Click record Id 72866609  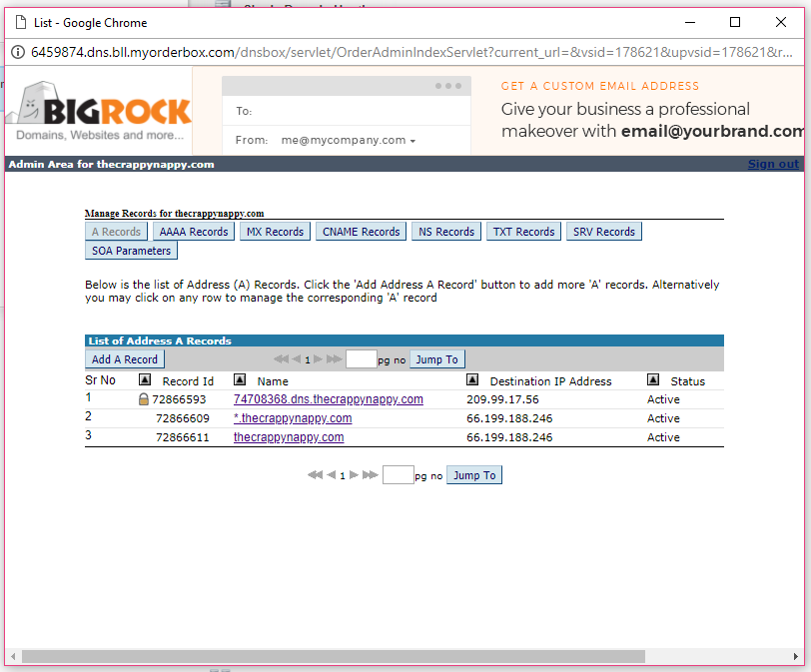pos(183,418)
